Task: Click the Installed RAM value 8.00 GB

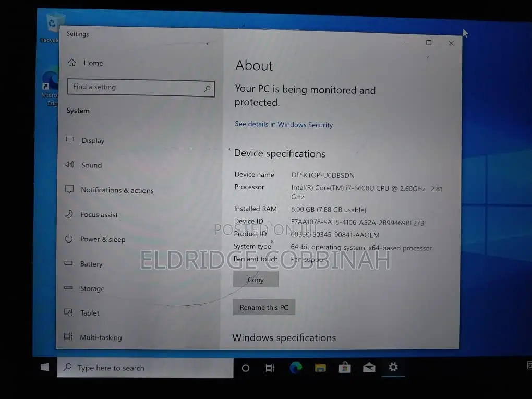Action: point(329,210)
